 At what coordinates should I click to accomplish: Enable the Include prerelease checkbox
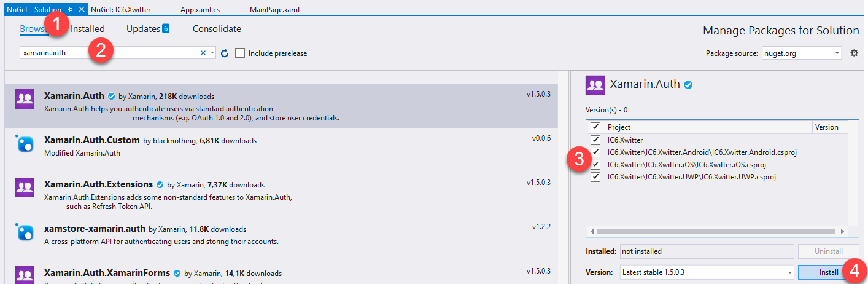(240, 53)
